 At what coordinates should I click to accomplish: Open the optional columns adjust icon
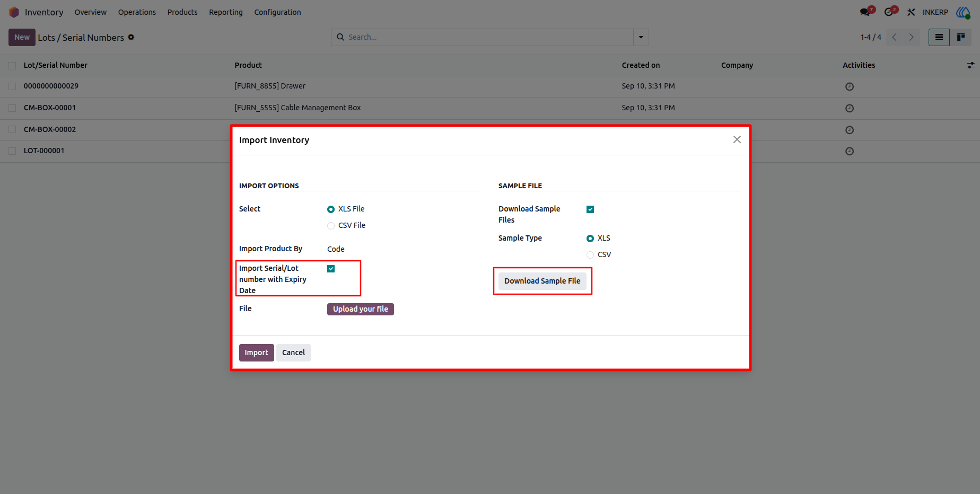point(970,65)
